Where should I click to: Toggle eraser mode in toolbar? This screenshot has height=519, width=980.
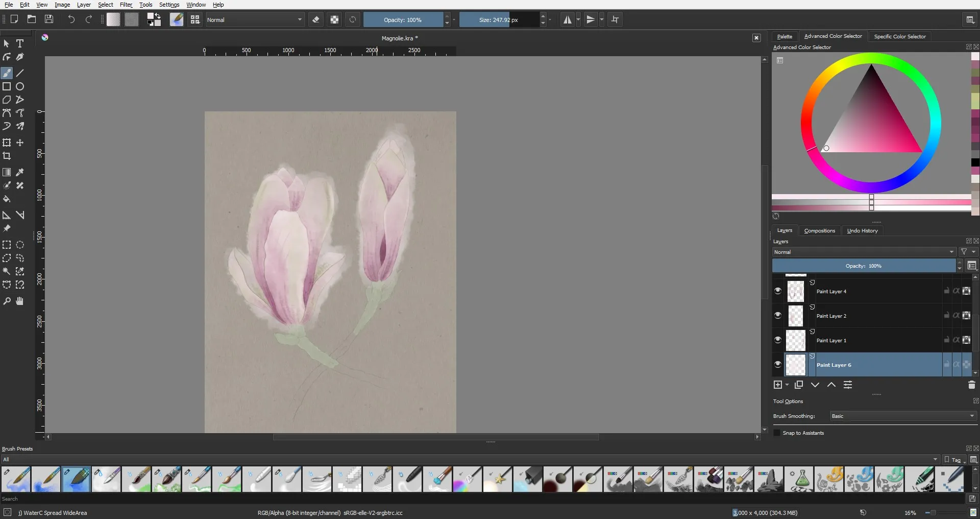pos(316,20)
